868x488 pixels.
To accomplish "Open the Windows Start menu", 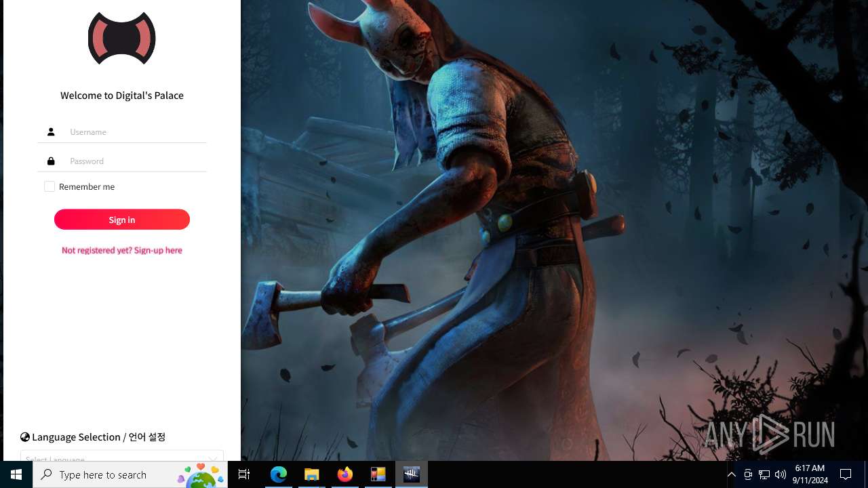I will tap(16, 474).
